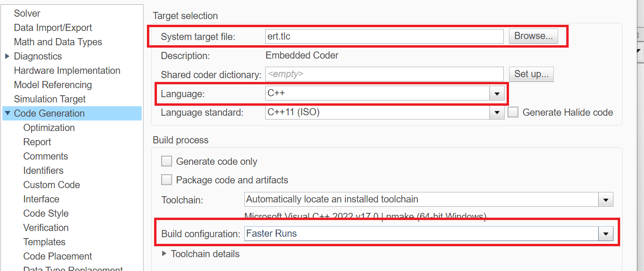Image resolution: width=644 pixels, height=271 pixels.
Task: Open the Hardware Implementation pane
Action: coord(67,70)
